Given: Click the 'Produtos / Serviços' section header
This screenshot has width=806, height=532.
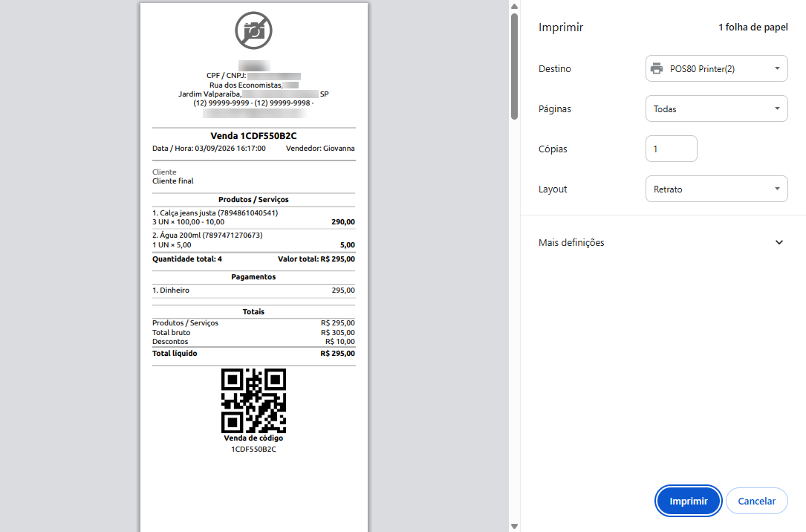Looking at the screenshot, I should [253, 199].
